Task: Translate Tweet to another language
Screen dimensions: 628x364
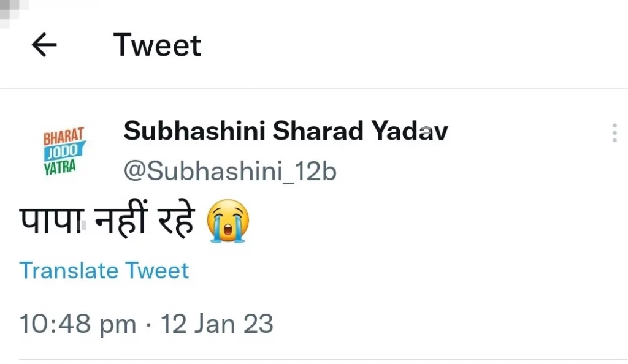Action: [x=104, y=271]
